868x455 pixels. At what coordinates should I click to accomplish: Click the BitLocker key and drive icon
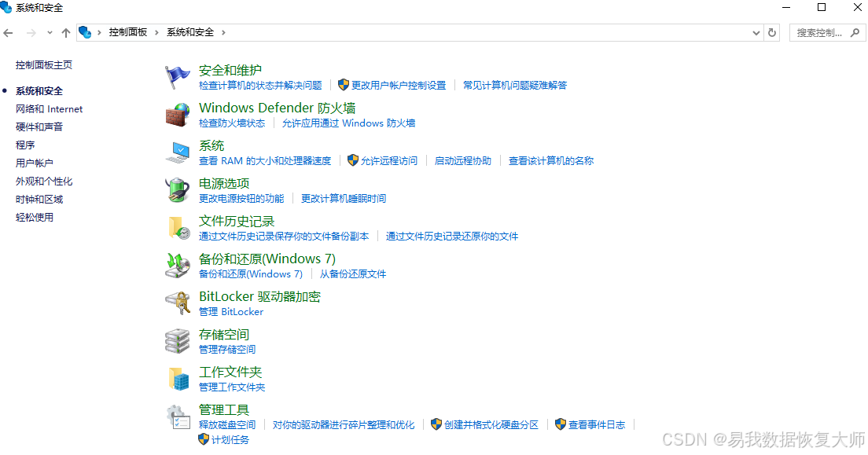click(x=177, y=303)
